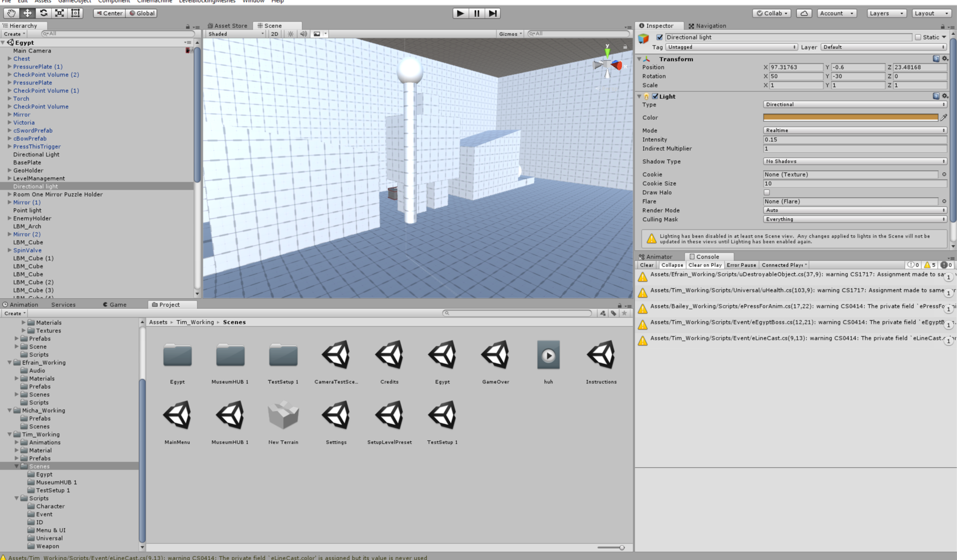Enable the Draw Halo checkbox
This screenshot has width=957, height=560.
[x=767, y=192]
